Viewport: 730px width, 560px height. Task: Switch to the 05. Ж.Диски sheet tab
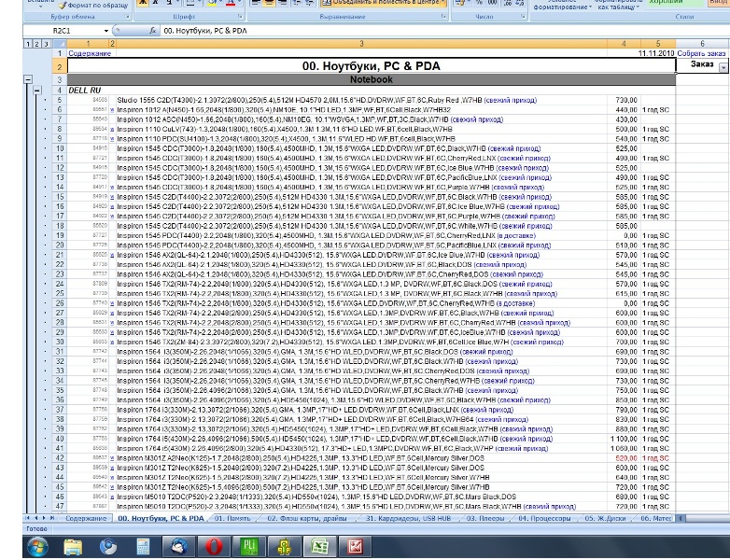click(605, 518)
